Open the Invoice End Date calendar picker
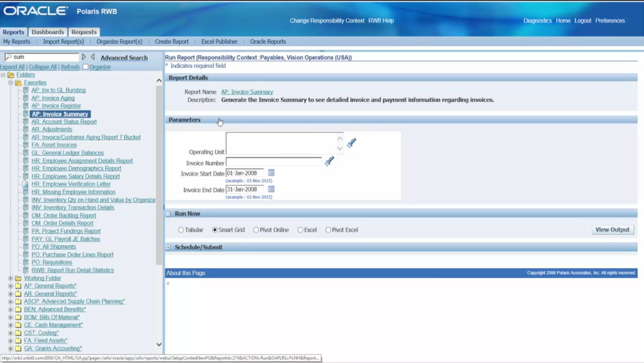This screenshot has height=363, width=644. point(271,189)
